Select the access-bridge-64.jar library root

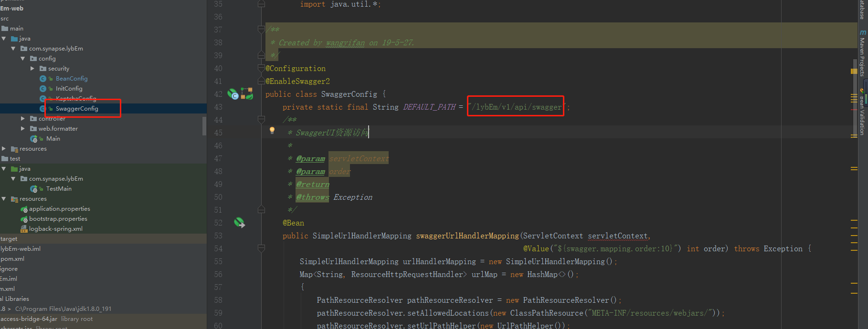click(x=103, y=319)
